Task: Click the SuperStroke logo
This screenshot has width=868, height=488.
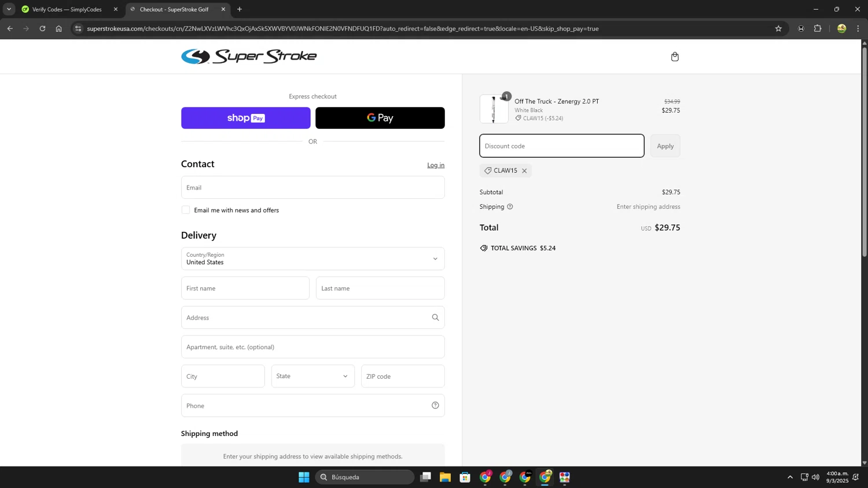Action: pyautogui.click(x=249, y=57)
